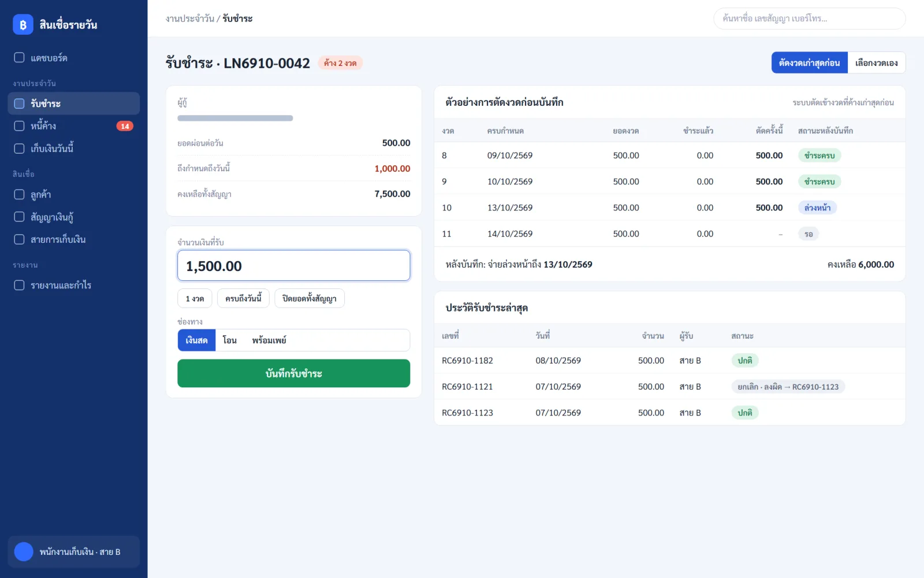Focus the amount received field 1,500.00
924x578 pixels.
pos(293,266)
